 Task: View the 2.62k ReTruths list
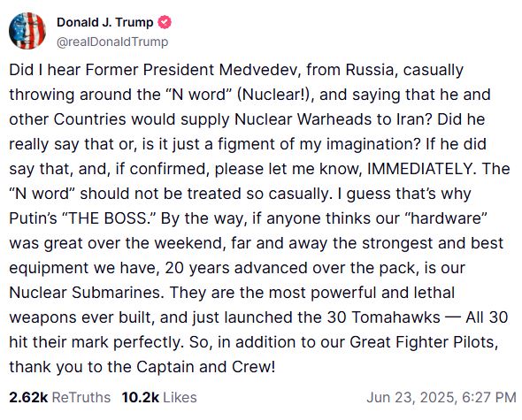pyautogui.click(x=60, y=397)
